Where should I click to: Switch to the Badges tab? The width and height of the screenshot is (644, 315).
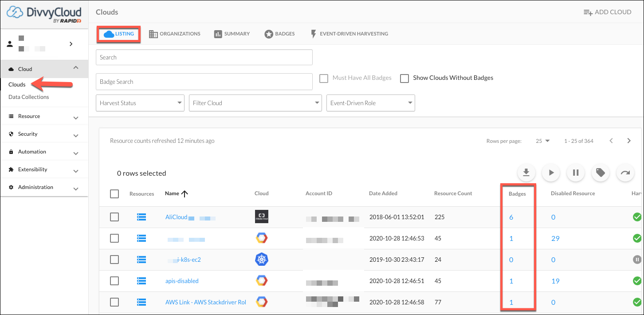click(280, 34)
